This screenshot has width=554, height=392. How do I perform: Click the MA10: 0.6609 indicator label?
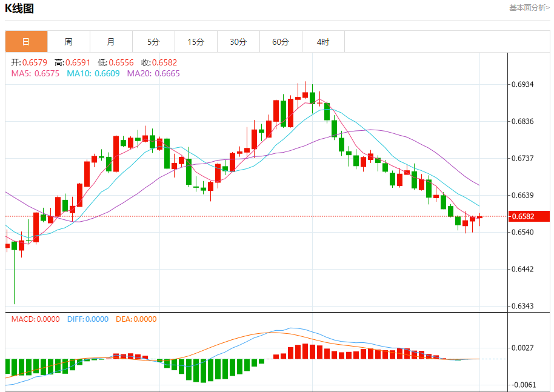93,73
